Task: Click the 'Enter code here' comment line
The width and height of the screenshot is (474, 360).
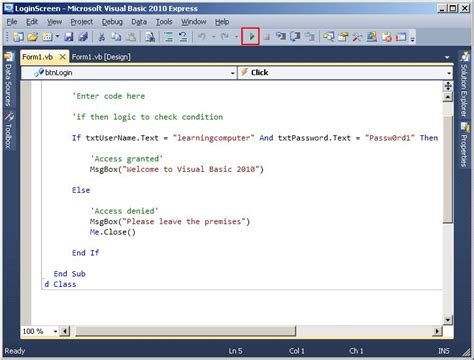Action: pyautogui.click(x=109, y=96)
